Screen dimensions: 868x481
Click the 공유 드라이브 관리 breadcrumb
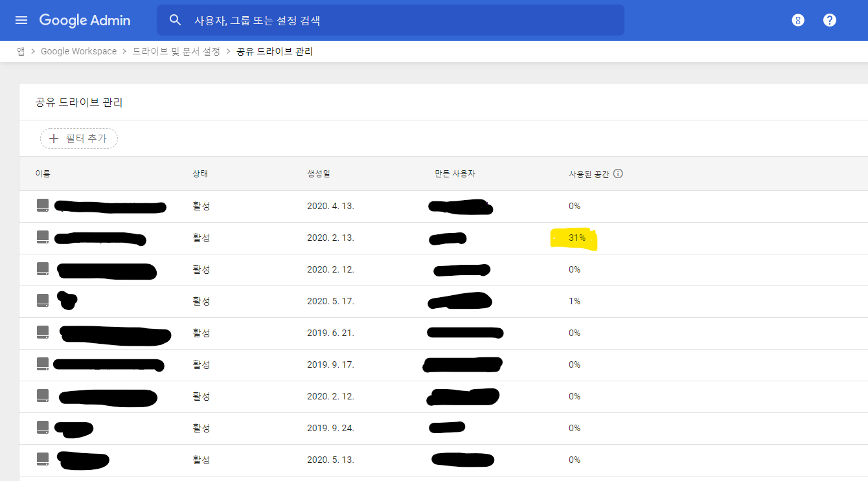coord(275,51)
